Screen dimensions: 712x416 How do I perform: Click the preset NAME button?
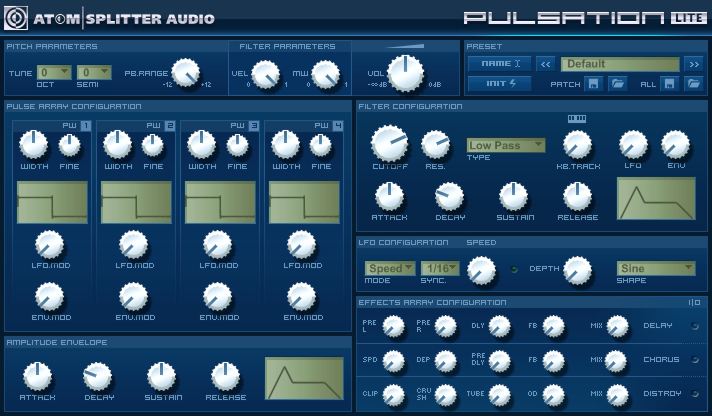point(499,64)
